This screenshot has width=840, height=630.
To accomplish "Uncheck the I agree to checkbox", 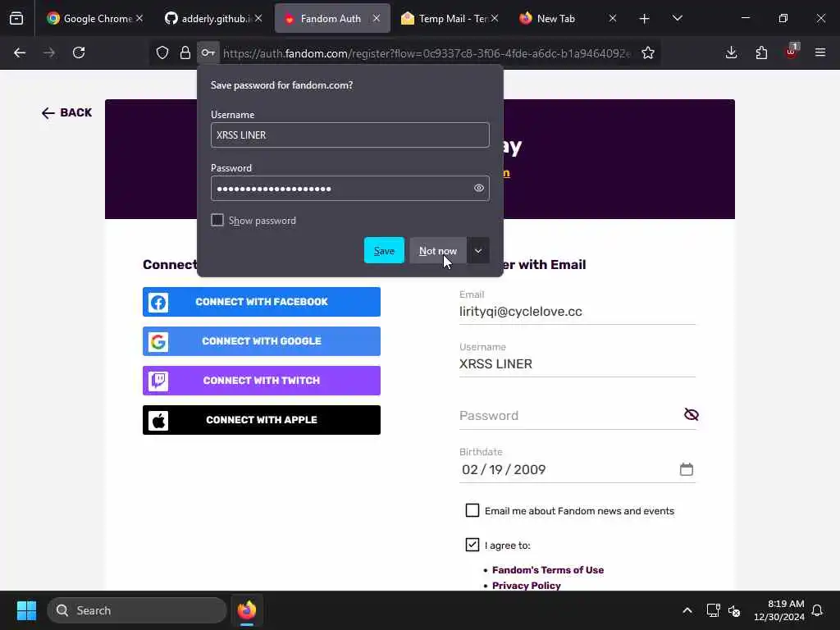I will (472, 545).
